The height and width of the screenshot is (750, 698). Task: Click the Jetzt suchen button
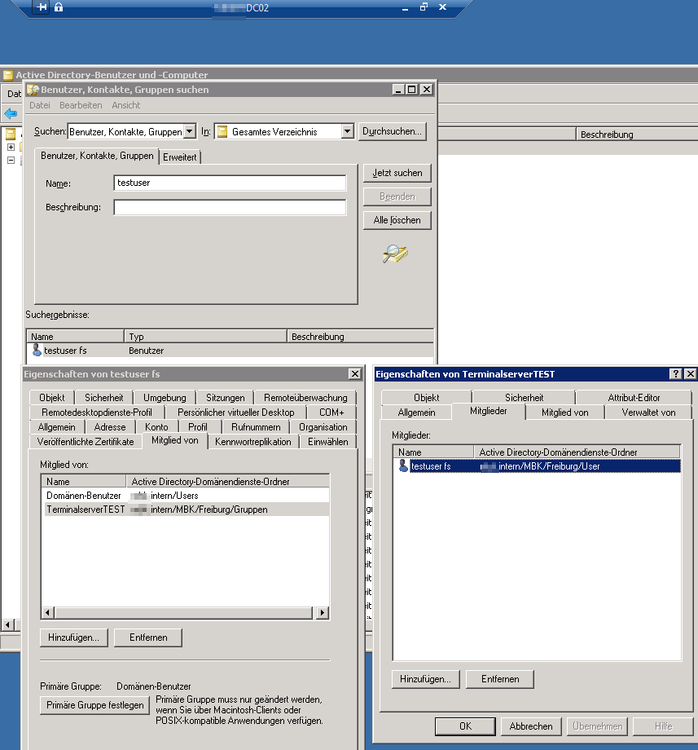pyautogui.click(x=397, y=173)
